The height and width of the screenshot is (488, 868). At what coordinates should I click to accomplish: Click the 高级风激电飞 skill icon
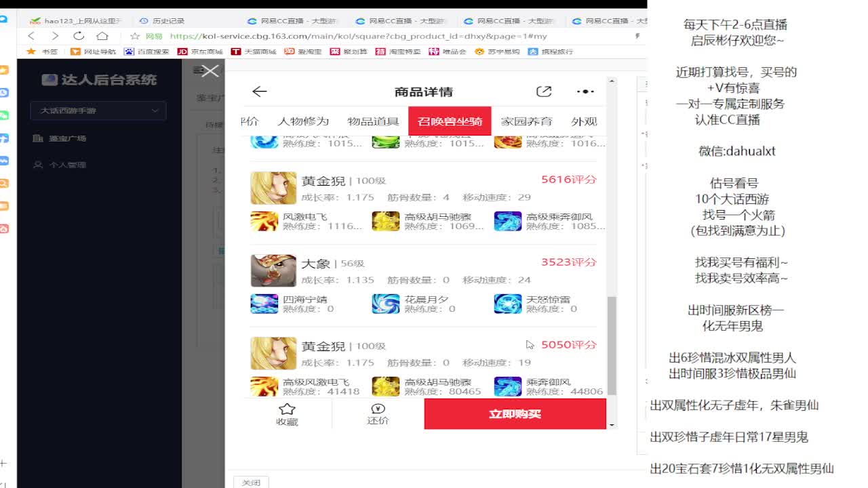(x=264, y=386)
